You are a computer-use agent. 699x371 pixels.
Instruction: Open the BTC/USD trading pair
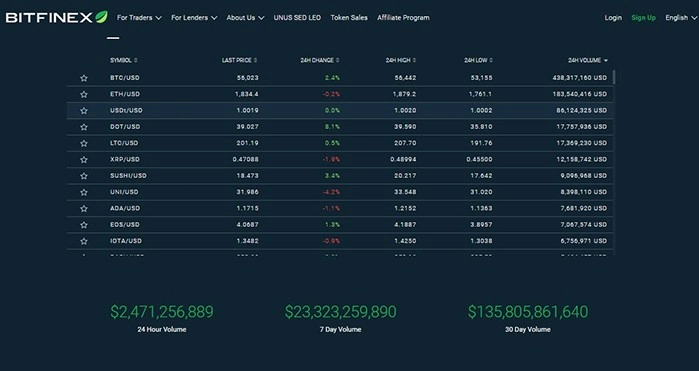tap(125, 78)
